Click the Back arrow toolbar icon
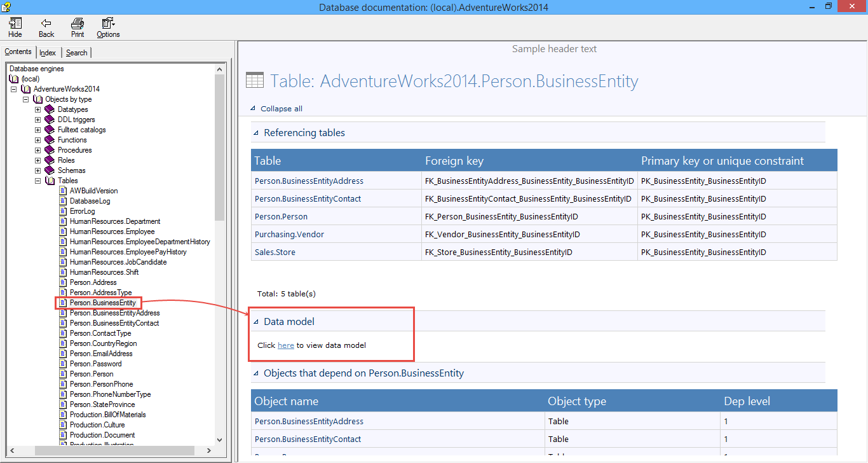 coord(46,24)
